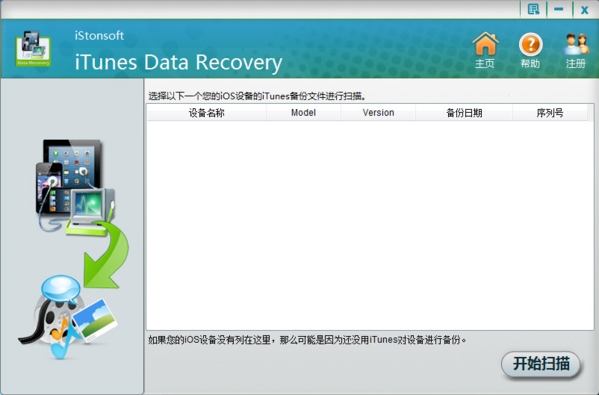Screen dimensions: 599x395
Task: Click the iTunes Data Recovery title text
Action: tap(178, 63)
